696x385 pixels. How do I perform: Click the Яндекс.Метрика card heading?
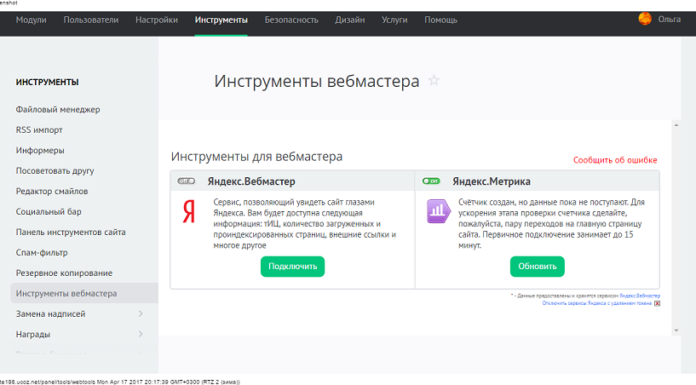pos(491,181)
